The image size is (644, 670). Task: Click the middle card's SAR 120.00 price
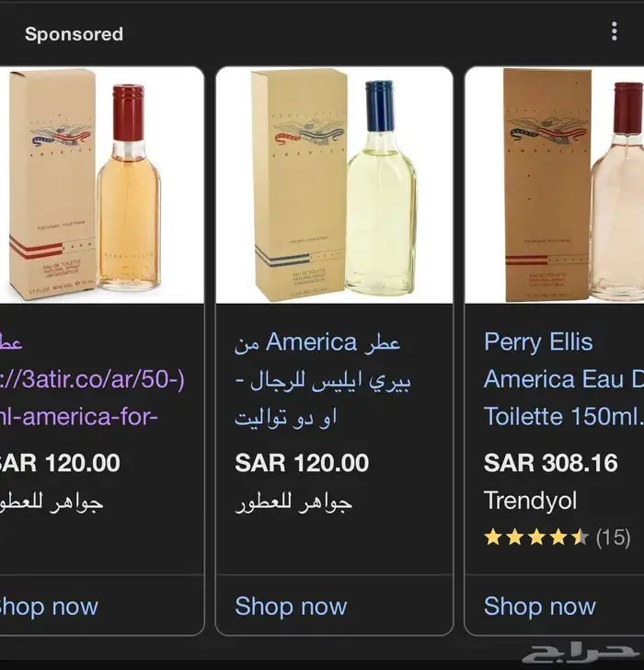[x=302, y=463]
